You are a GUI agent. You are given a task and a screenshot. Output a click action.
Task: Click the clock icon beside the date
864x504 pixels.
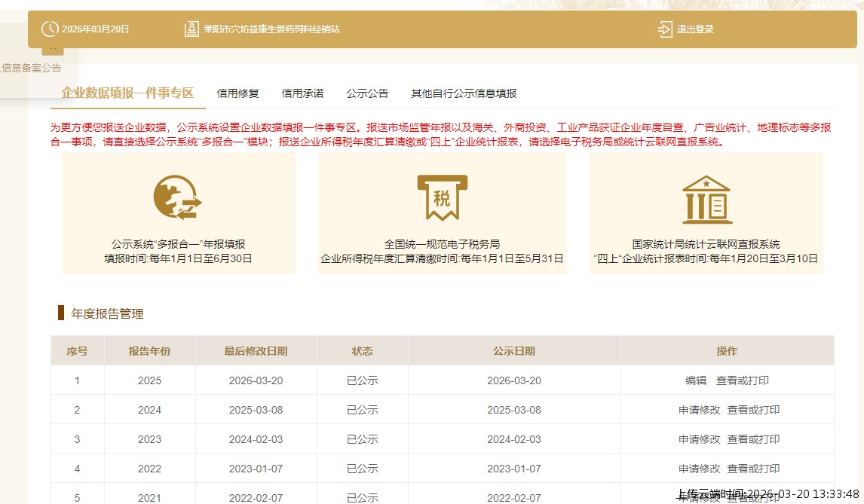point(50,29)
